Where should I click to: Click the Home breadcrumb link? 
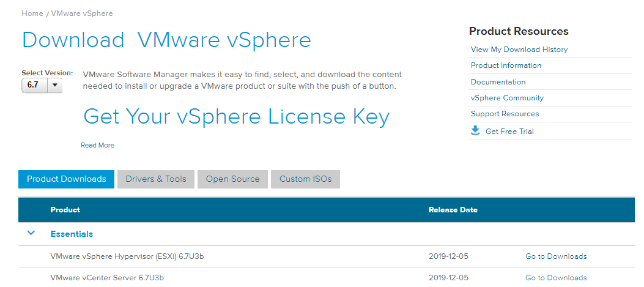(x=32, y=13)
